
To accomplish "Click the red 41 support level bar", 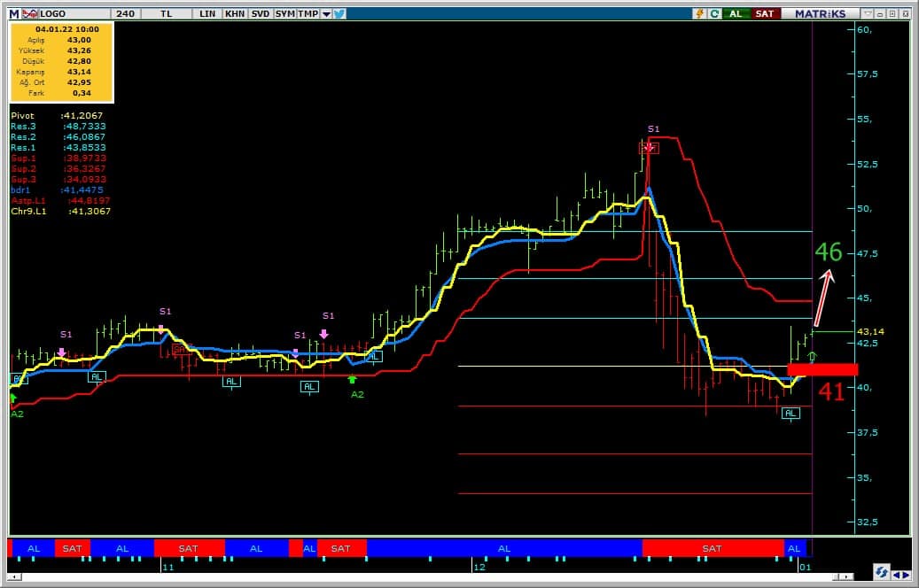I will click(x=822, y=369).
